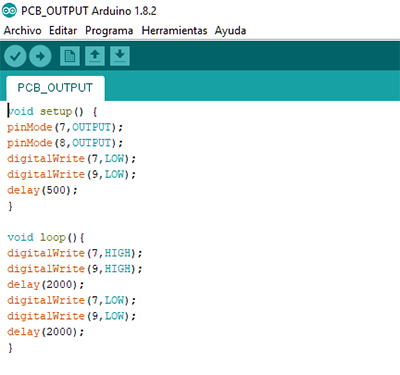The image size is (400, 375).
Task: Open the Editar menu
Action: click(63, 31)
